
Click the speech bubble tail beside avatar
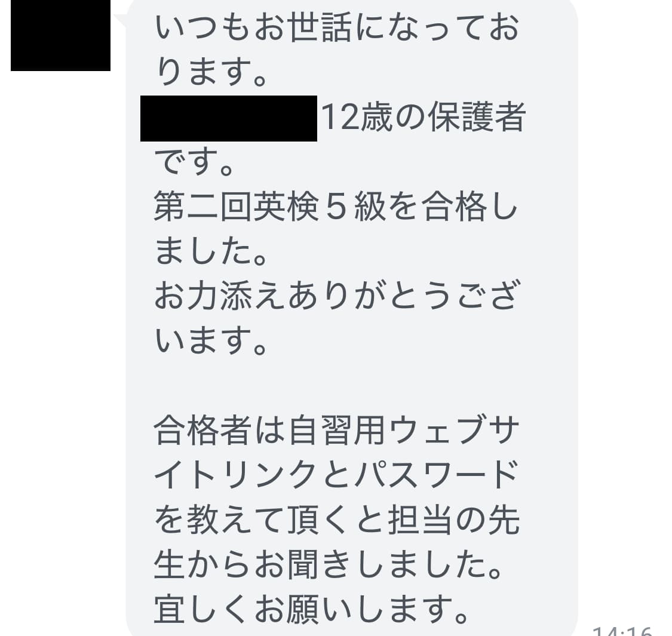[x=120, y=20]
